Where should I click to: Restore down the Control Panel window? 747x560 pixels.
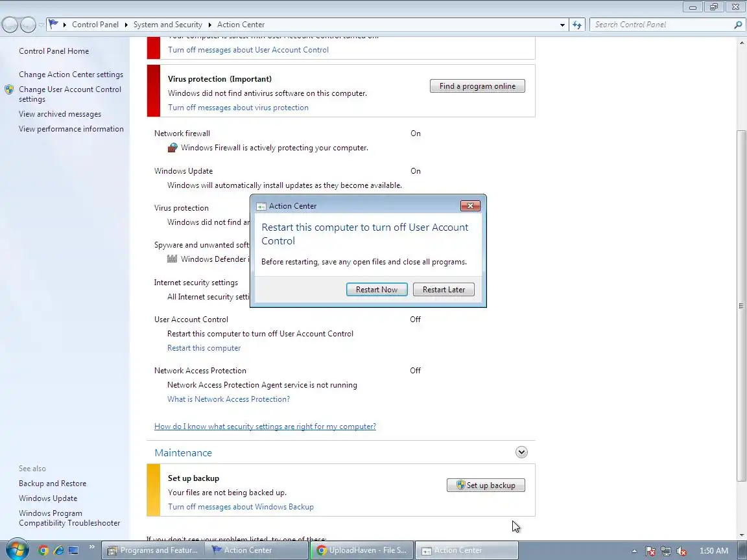(x=714, y=7)
